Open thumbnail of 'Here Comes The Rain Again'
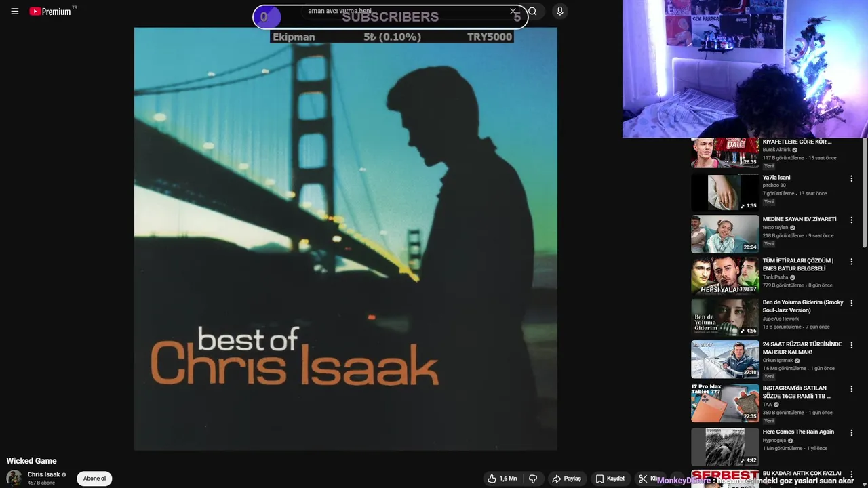Viewport: 868px width, 488px height. point(725,447)
